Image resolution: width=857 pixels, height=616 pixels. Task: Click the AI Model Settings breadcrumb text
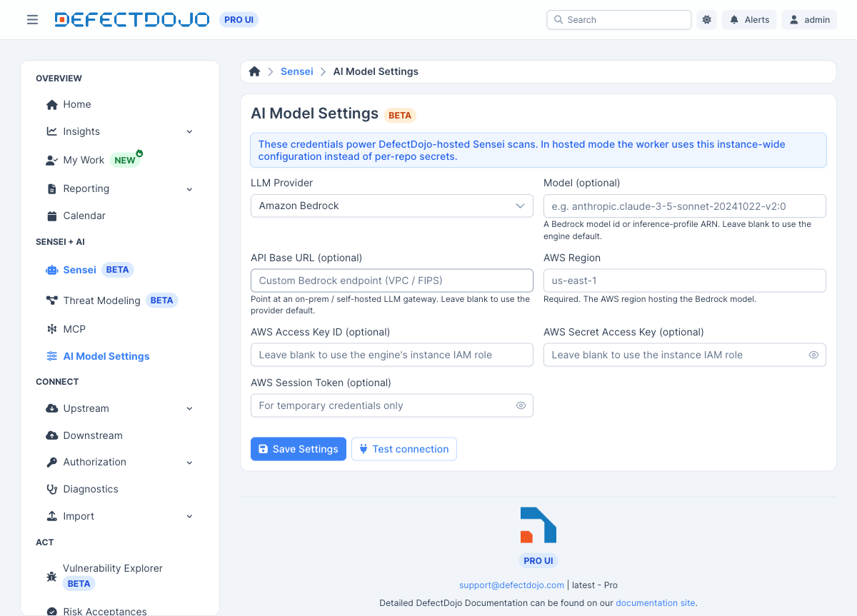pyautogui.click(x=376, y=71)
